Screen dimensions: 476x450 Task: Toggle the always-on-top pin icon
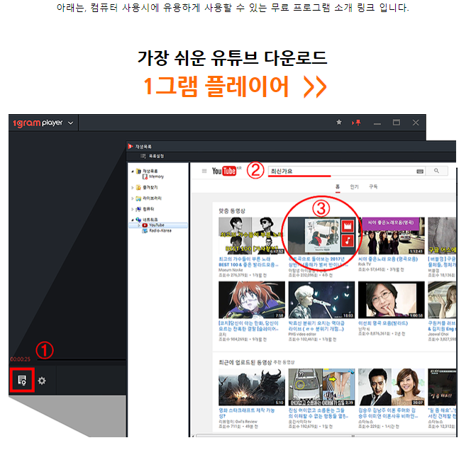357,123
